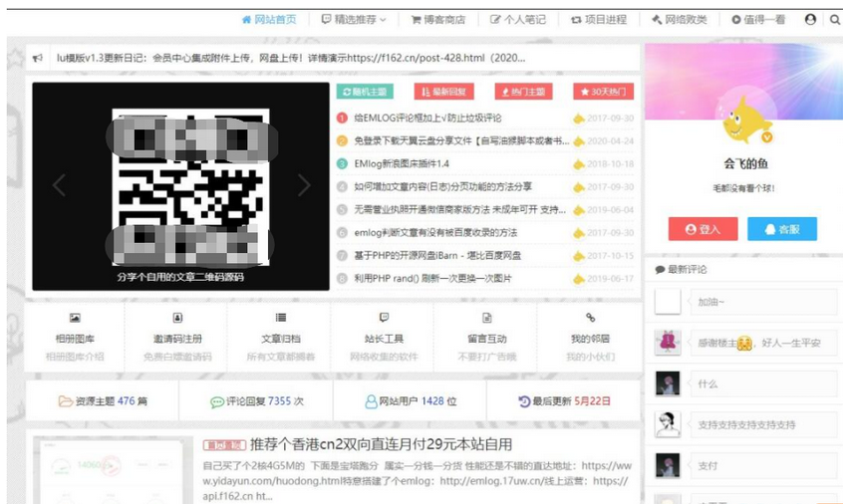Click the blue 客服 support button
Screen dimensions: 843x504
pos(782,229)
